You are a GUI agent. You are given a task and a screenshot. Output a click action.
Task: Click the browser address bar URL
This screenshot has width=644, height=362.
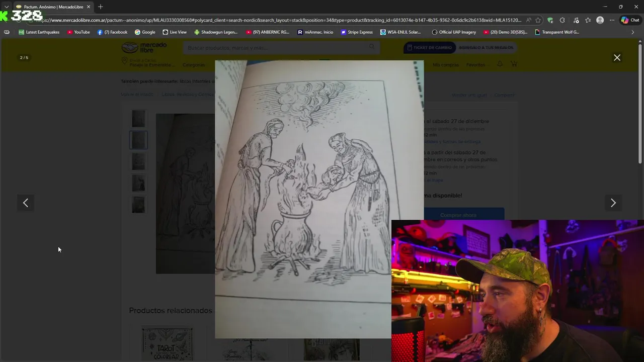pos(278,20)
